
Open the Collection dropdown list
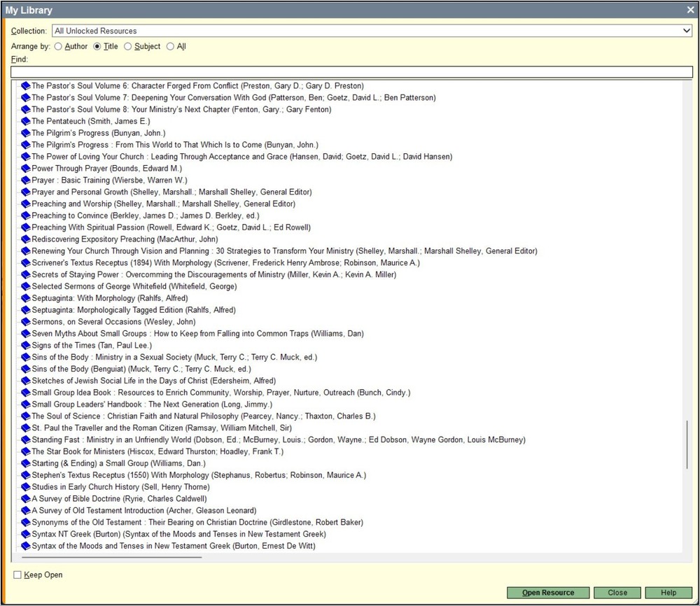click(x=686, y=31)
